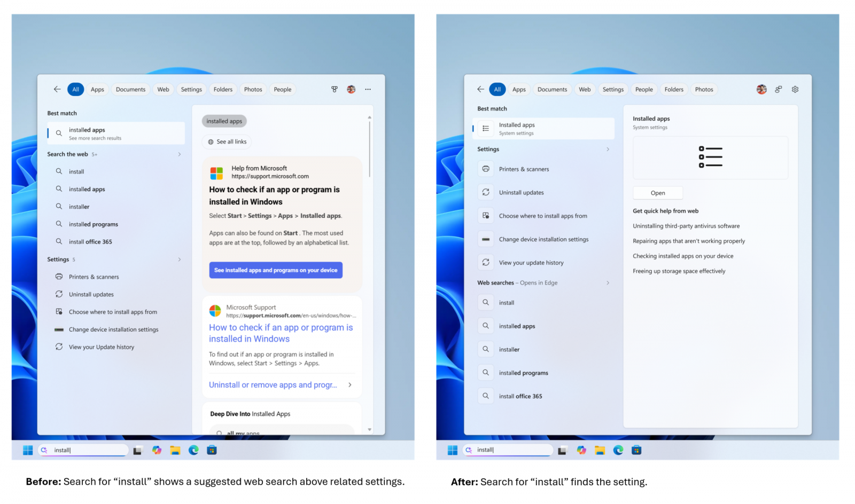This screenshot has height=504, width=855.
Task: Click the search box on the Before taskbar
Action: [83, 450]
